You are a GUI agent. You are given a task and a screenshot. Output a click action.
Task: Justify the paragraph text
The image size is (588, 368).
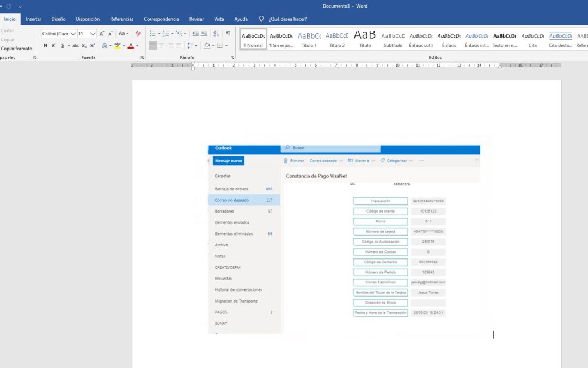(179, 45)
